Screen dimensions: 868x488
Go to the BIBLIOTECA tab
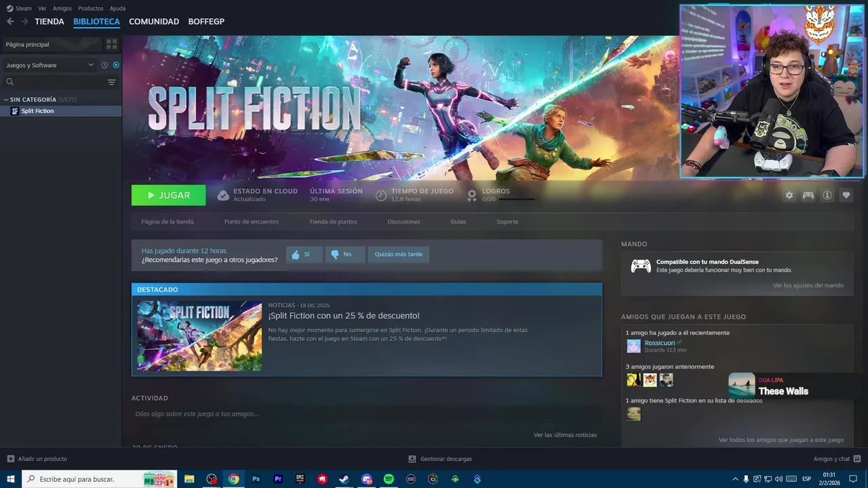point(96,22)
